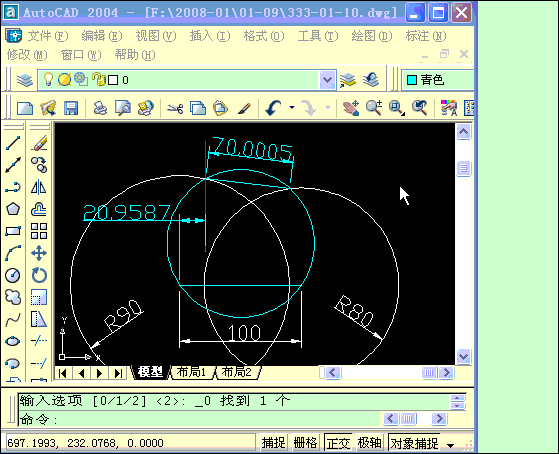
Task: Open the 标注(N) menu
Action: (426, 36)
